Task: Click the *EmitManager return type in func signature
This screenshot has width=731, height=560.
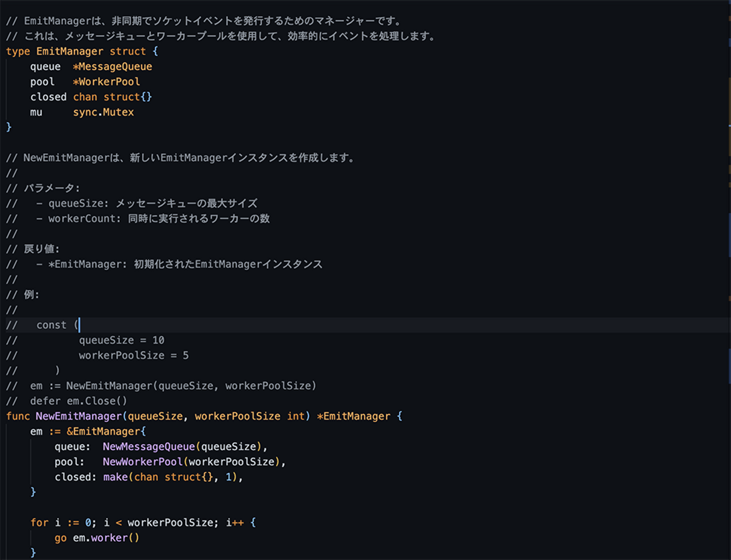Action: pos(353,416)
